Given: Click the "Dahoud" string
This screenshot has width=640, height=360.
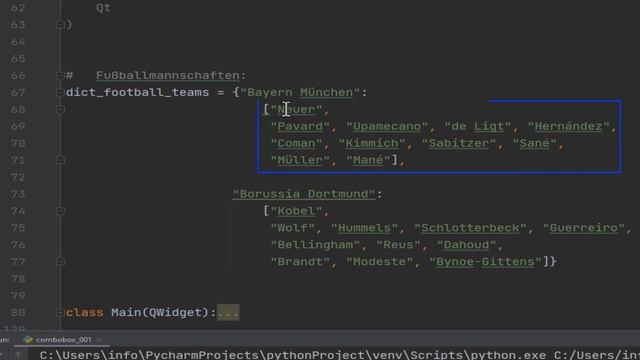Looking at the screenshot, I should pyautogui.click(x=467, y=245).
